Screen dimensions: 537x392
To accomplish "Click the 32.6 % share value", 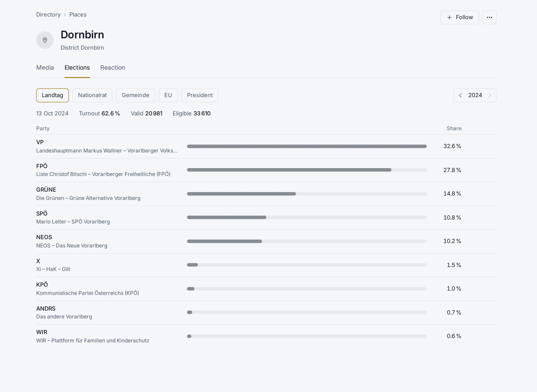I will (x=452, y=146).
